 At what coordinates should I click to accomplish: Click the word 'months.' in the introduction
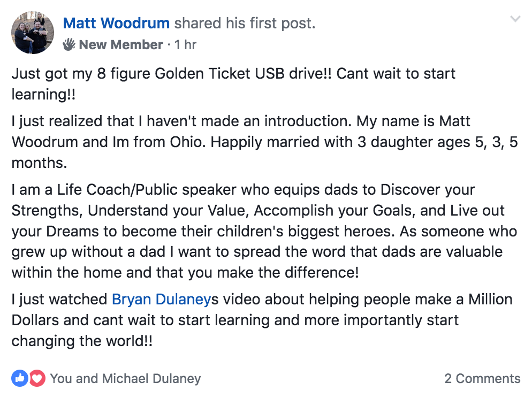40,163
